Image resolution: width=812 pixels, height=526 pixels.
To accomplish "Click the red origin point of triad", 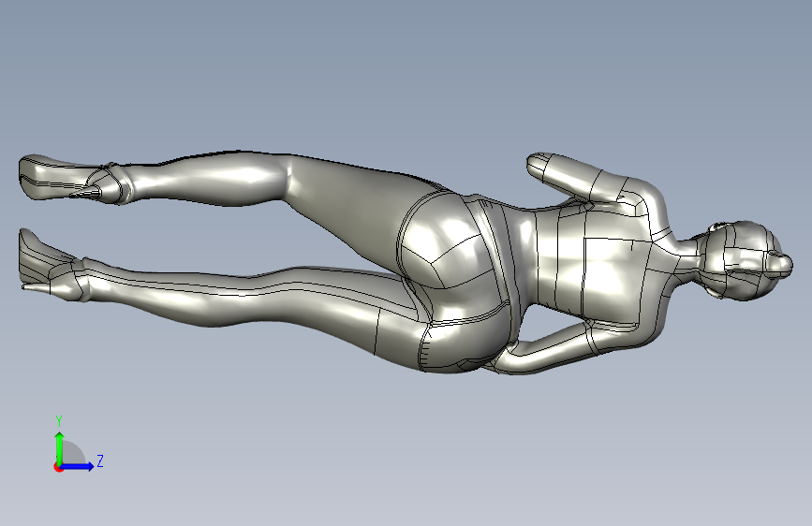I will point(58,467).
